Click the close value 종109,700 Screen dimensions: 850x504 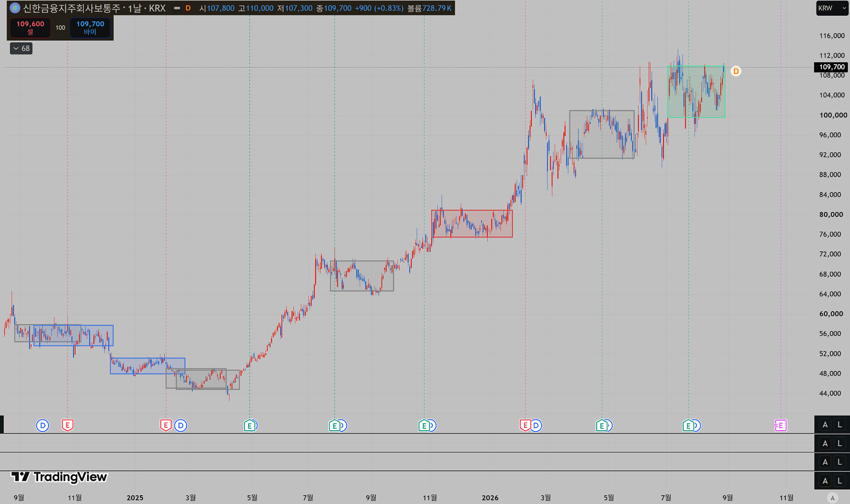coord(334,8)
